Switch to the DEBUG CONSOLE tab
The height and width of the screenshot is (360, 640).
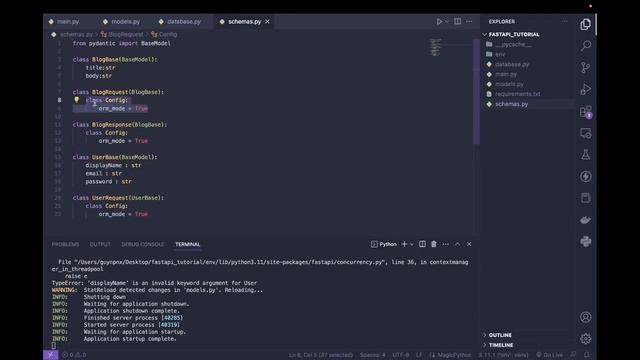[x=142, y=244]
